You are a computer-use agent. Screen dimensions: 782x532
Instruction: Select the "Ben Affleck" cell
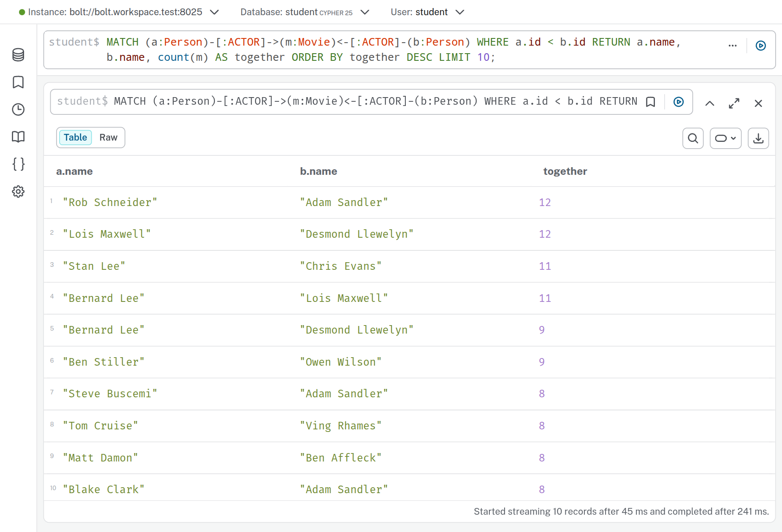[340, 458]
